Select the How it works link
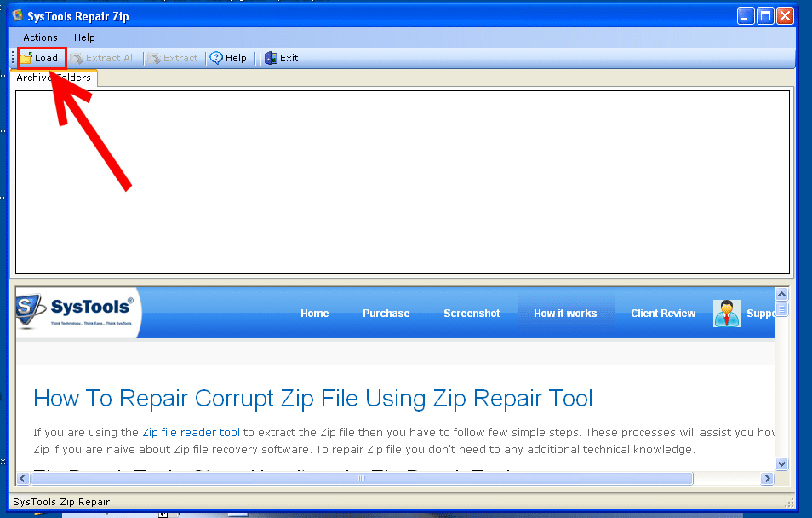The height and width of the screenshot is (518, 812). click(565, 313)
